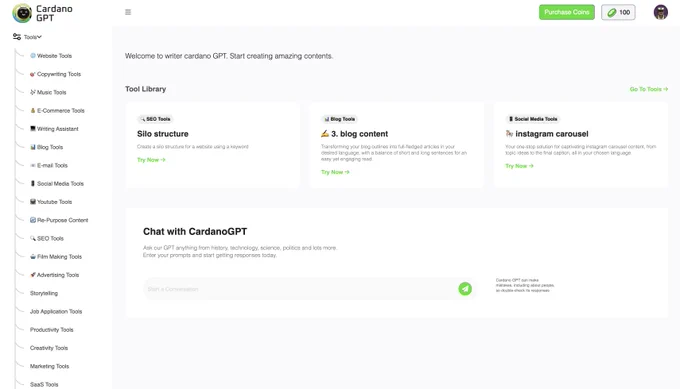Open E-Commerce Tools category
This screenshot has height=389, width=680.
tap(57, 111)
